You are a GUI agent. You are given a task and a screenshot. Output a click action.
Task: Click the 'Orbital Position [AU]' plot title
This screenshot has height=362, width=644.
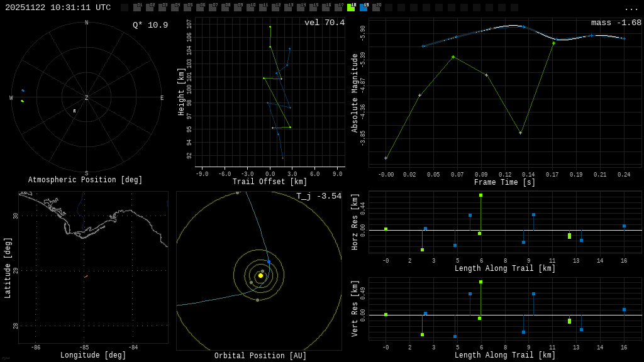260,356
